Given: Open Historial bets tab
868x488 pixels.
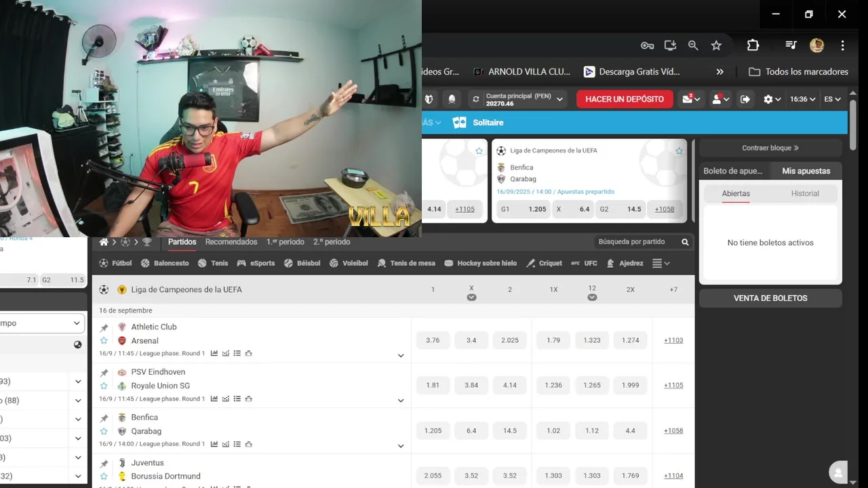Looking at the screenshot, I should [x=805, y=194].
